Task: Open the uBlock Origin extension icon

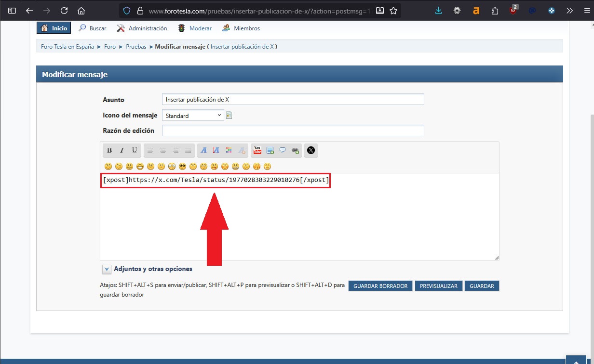Action: tap(513, 11)
